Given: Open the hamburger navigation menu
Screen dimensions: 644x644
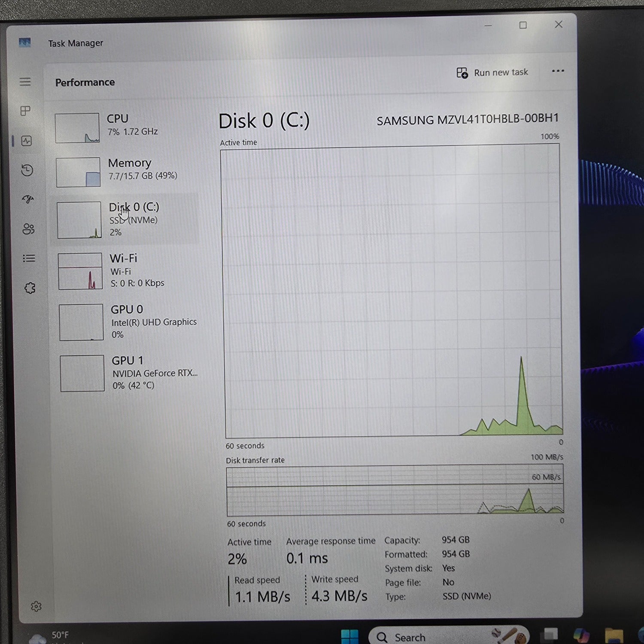Looking at the screenshot, I should 25,82.
